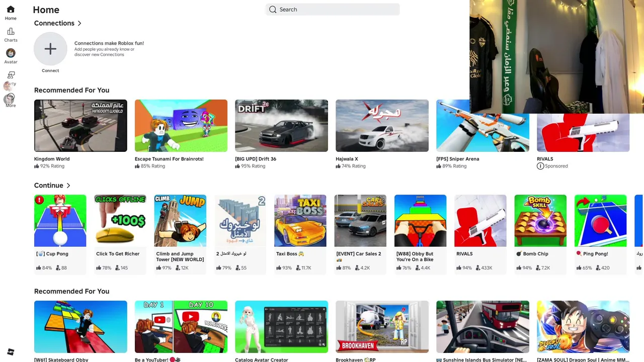
Task: Open the Connections heading link
Action: coord(54,23)
